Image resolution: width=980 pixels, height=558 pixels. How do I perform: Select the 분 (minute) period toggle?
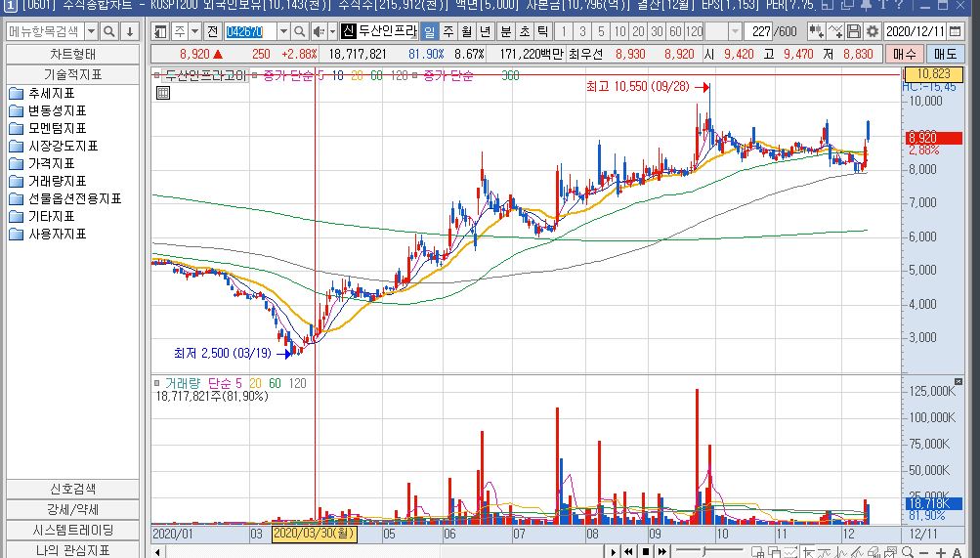click(505, 31)
